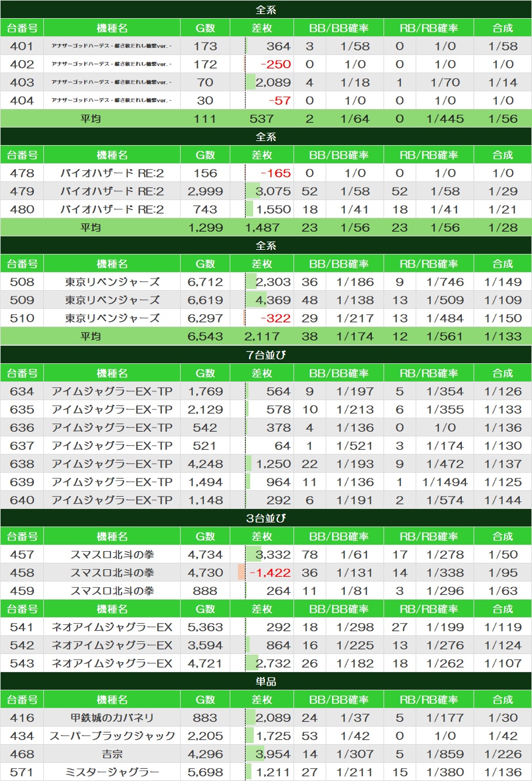Click machine number 571
The image size is (532, 781).
(22, 772)
